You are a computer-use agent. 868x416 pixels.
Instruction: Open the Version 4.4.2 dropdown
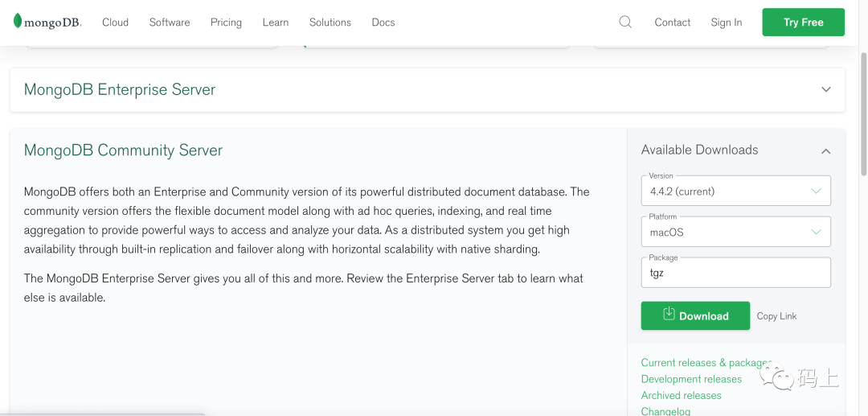click(x=735, y=192)
